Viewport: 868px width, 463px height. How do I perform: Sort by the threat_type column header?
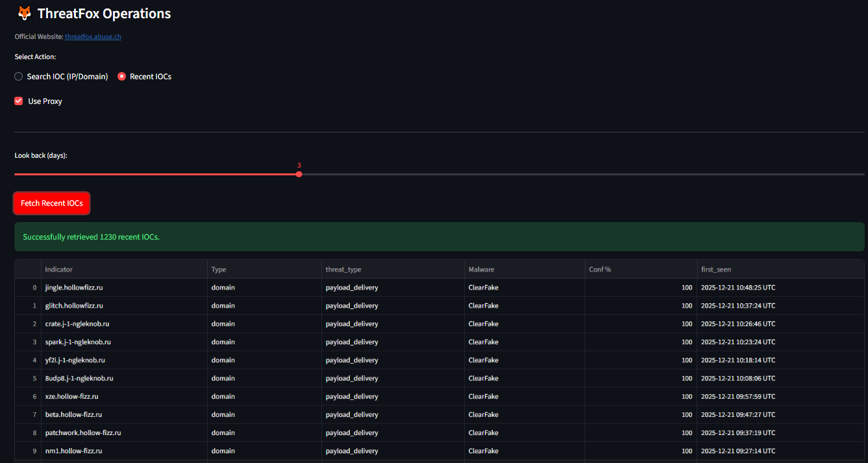click(x=393, y=269)
